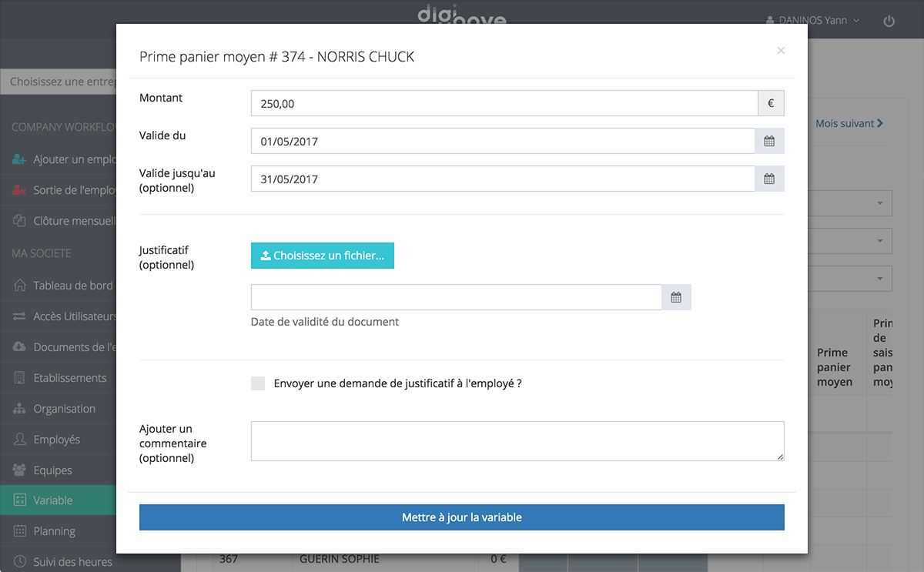Click the Employés person icon
Image resolution: width=924 pixels, height=572 pixels.
[20, 440]
